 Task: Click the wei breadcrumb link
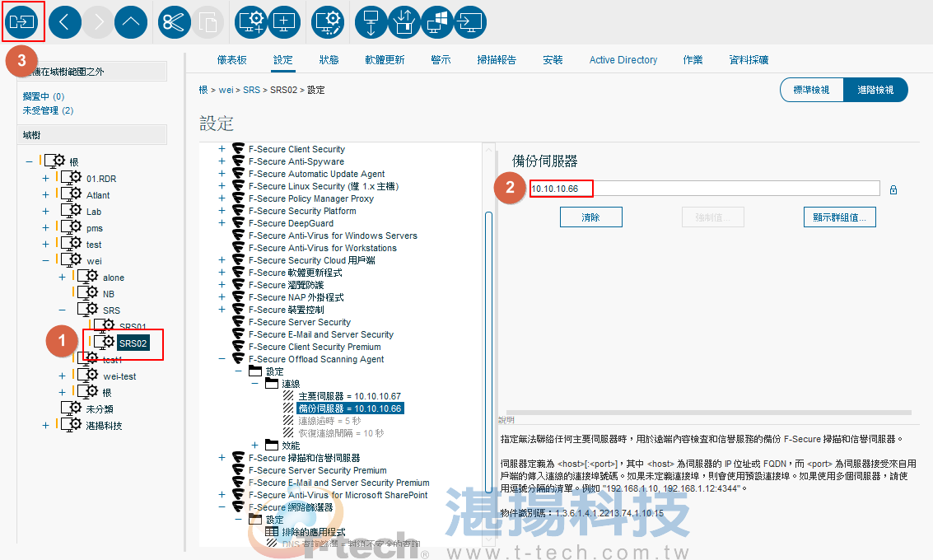pyautogui.click(x=226, y=90)
